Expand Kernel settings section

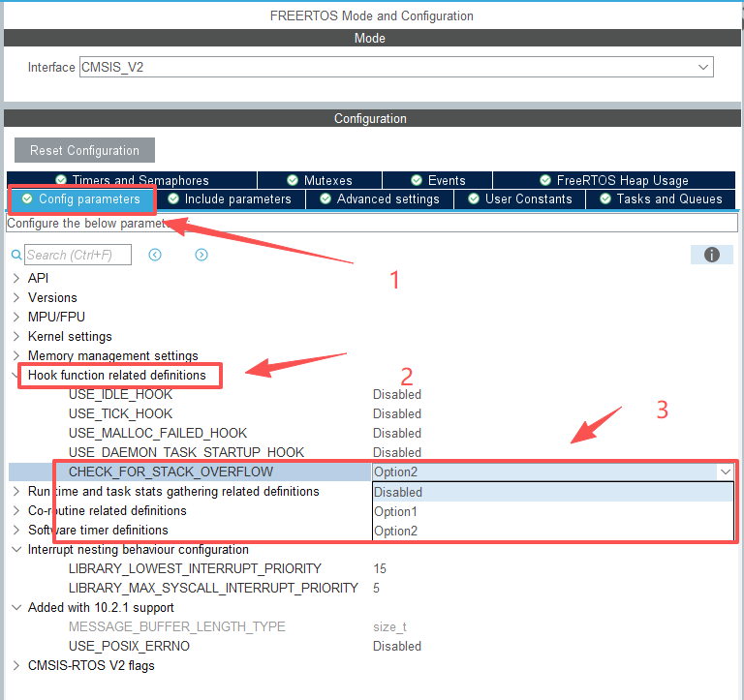(x=16, y=336)
